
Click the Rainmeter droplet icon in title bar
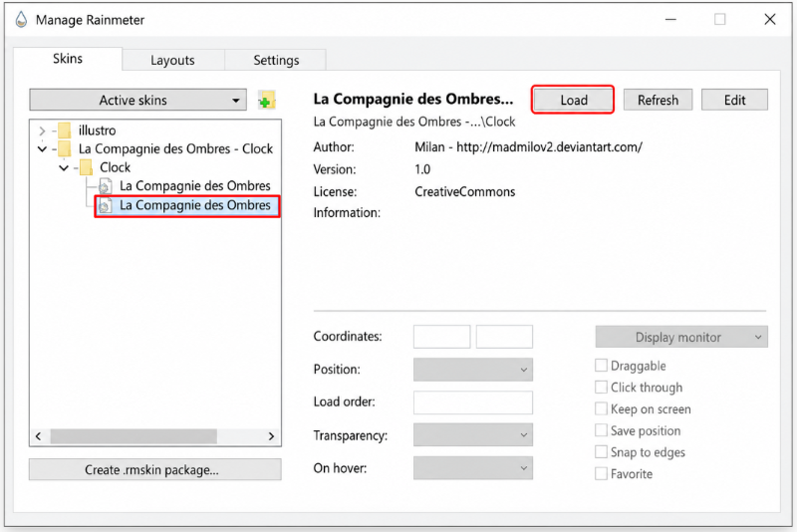[x=21, y=20]
